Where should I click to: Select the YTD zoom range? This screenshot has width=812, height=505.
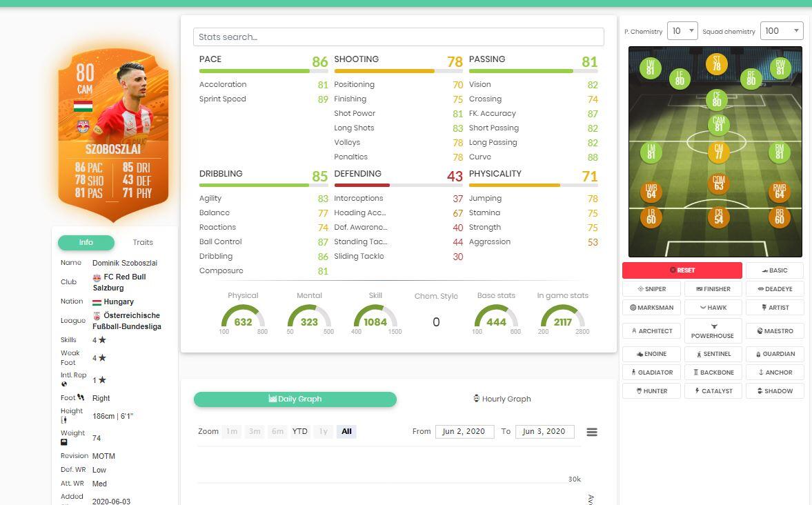(x=299, y=432)
